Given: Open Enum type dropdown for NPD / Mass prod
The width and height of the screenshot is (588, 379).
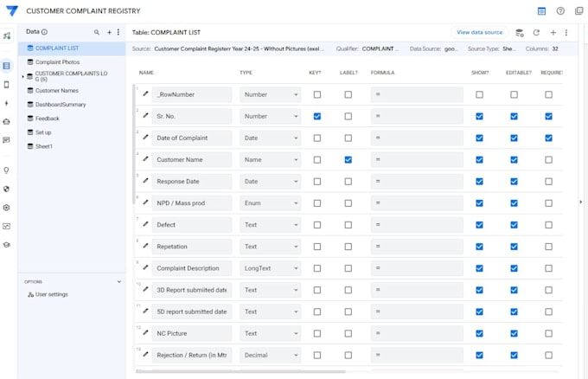Looking at the screenshot, I should coord(271,203).
